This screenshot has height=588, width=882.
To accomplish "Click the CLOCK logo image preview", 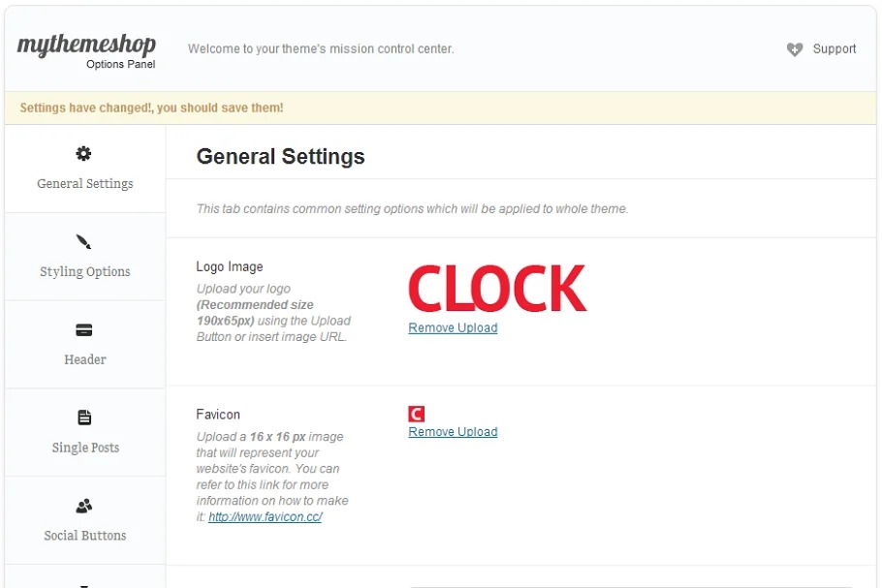I will pos(497,288).
